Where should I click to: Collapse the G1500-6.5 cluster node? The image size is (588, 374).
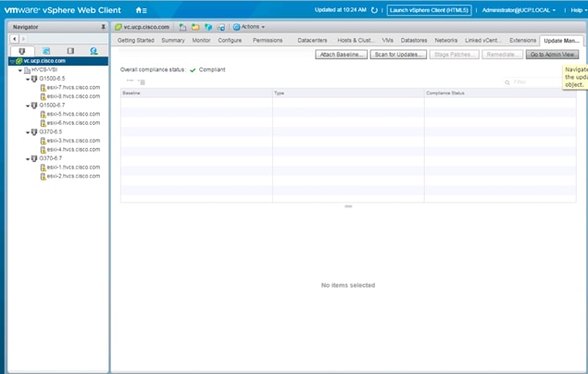click(x=28, y=79)
